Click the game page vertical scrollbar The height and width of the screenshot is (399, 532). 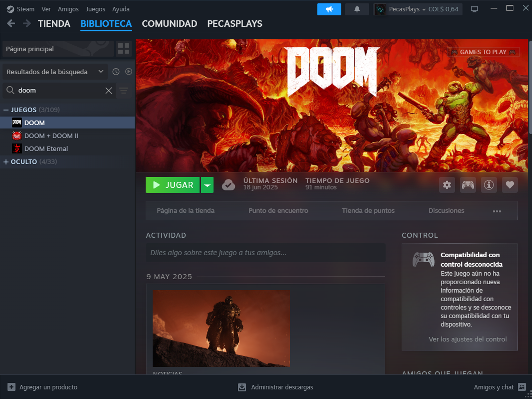point(530,87)
